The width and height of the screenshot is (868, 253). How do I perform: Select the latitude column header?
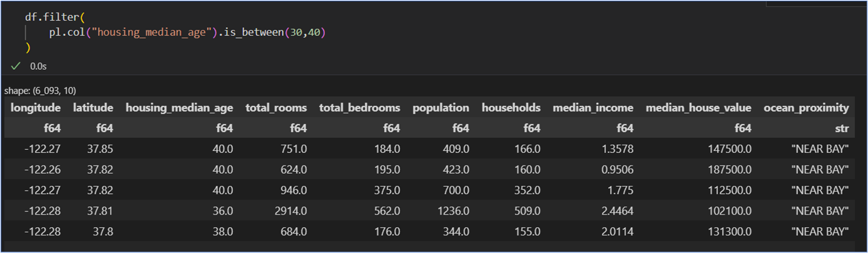(93, 108)
